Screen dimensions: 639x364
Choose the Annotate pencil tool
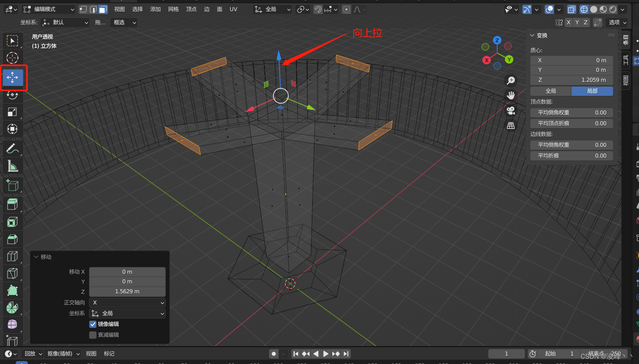point(12,148)
